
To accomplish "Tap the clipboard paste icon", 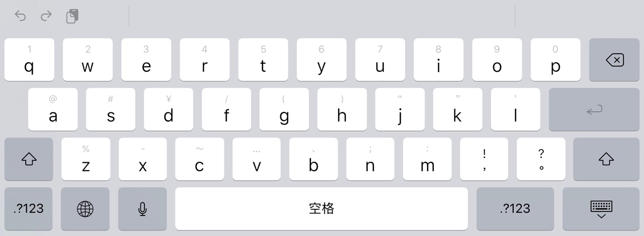I will [72, 16].
